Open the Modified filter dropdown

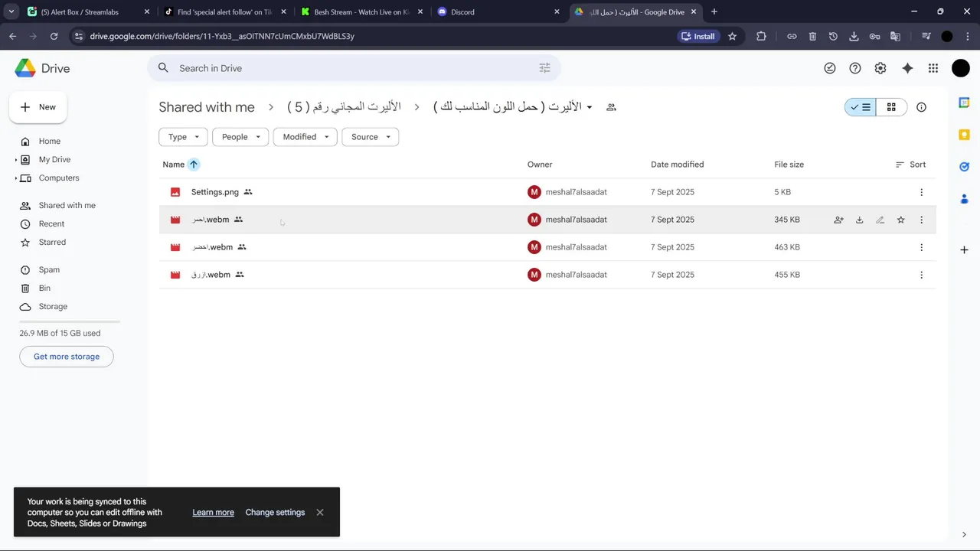click(x=305, y=137)
